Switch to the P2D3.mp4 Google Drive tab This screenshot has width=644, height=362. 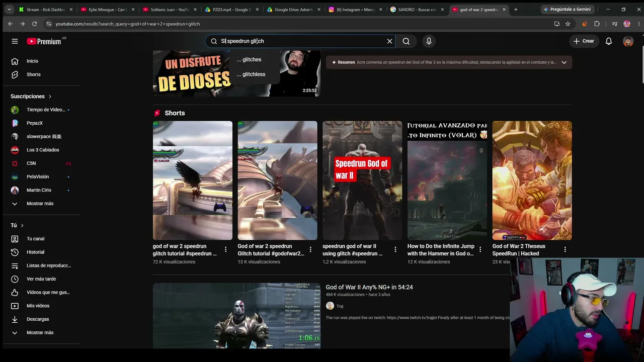231,9
